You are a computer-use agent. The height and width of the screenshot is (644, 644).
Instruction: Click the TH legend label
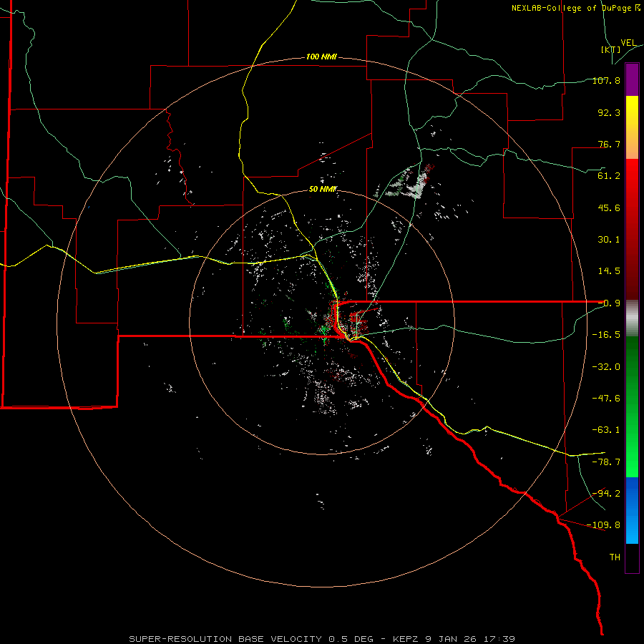pos(615,557)
